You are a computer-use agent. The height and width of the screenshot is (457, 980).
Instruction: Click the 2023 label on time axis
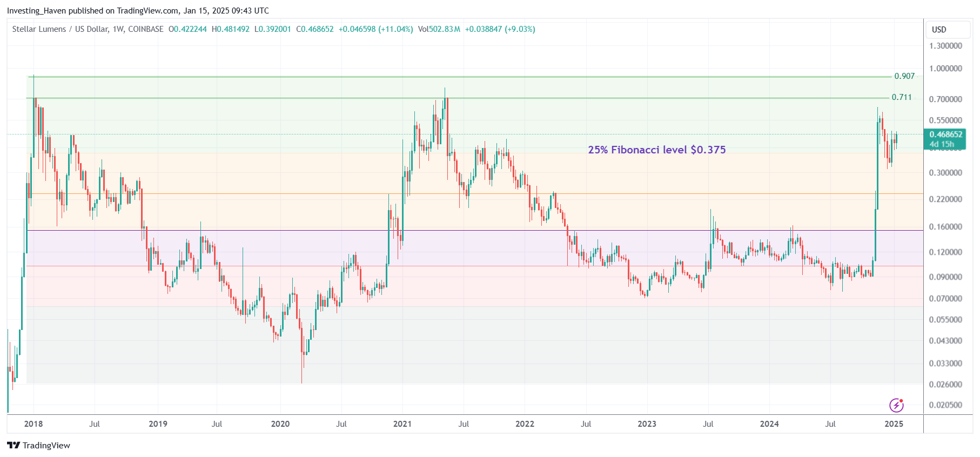tap(647, 424)
